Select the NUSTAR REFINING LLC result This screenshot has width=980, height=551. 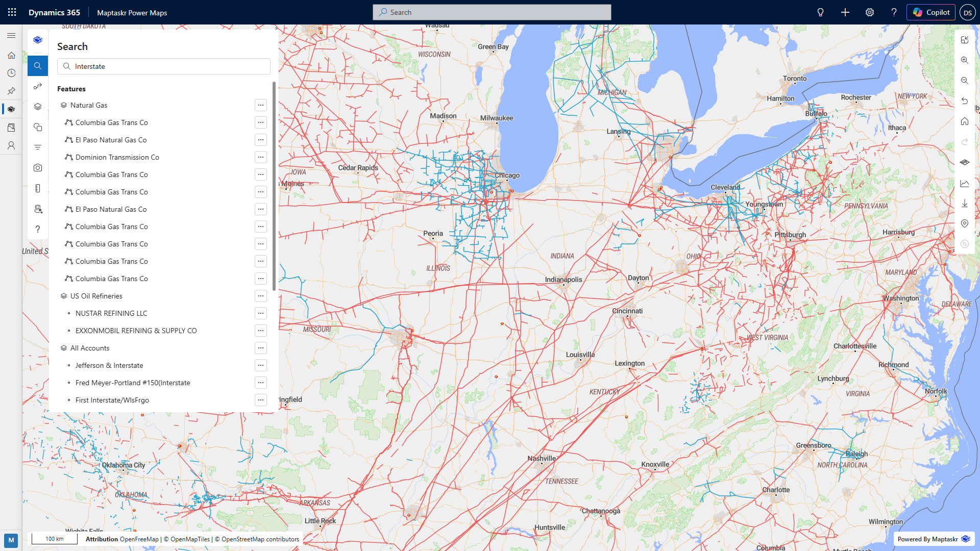click(x=111, y=313)
